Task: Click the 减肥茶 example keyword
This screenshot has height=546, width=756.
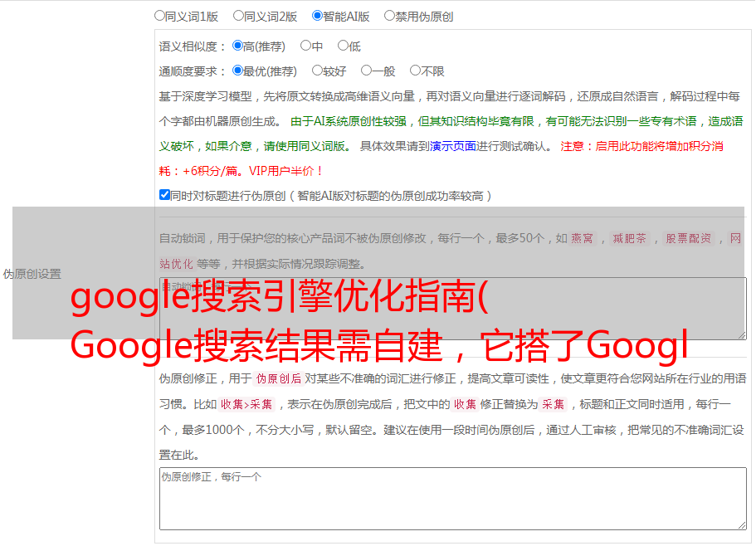Action: click(629, 238)
